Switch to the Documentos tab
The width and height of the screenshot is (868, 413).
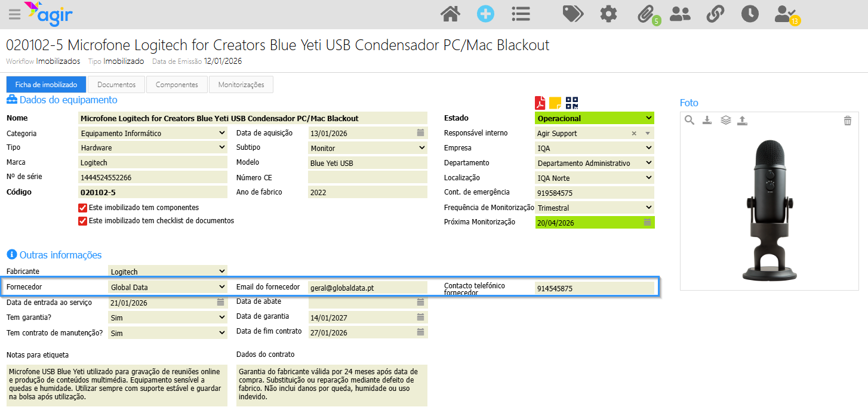(116, 85)
